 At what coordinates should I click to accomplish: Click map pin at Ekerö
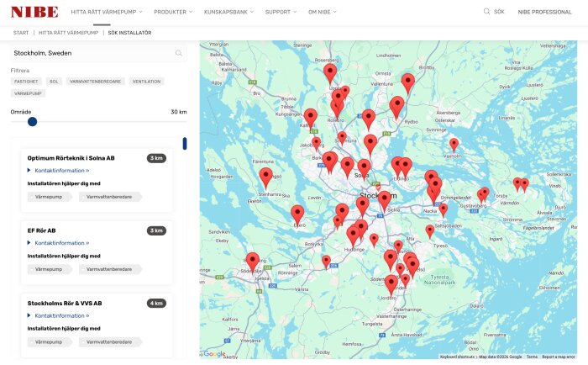coord(297,214)
